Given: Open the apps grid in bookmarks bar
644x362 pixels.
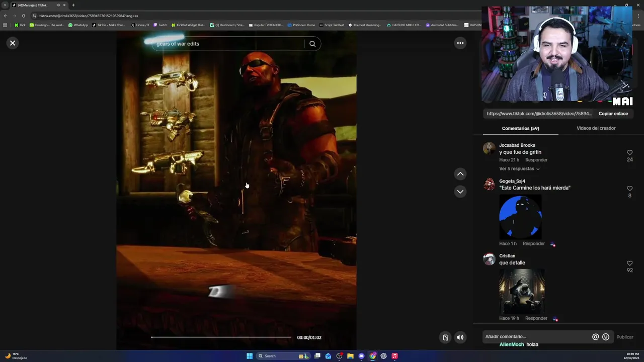Looking at the screenshot, I should coord(5,25).
